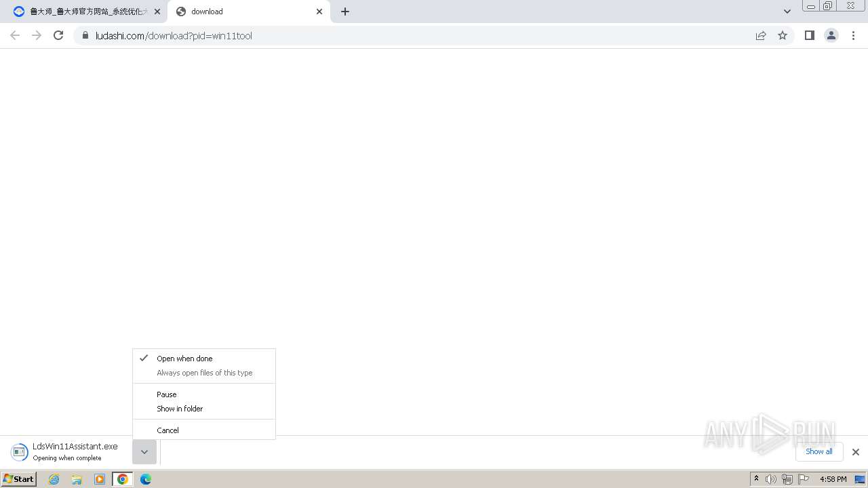Open File Explorer from taskbar
This screenshot has width=868, height=488.
[x=77, y=479]
